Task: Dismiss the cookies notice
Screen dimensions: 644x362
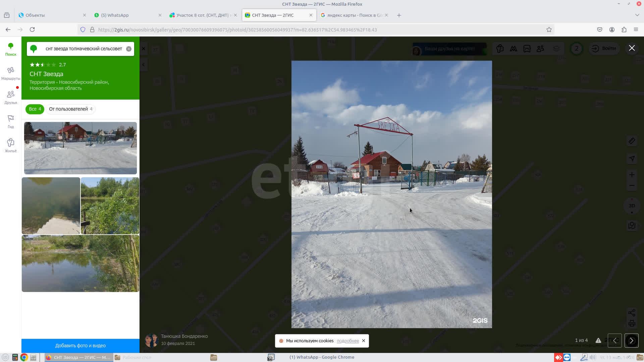Action: pyautogui.click(x=364, y=341)
